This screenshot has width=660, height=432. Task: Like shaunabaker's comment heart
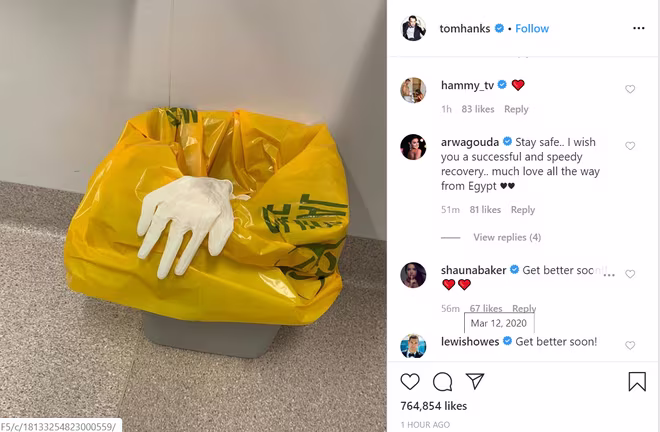click(630, 274)
